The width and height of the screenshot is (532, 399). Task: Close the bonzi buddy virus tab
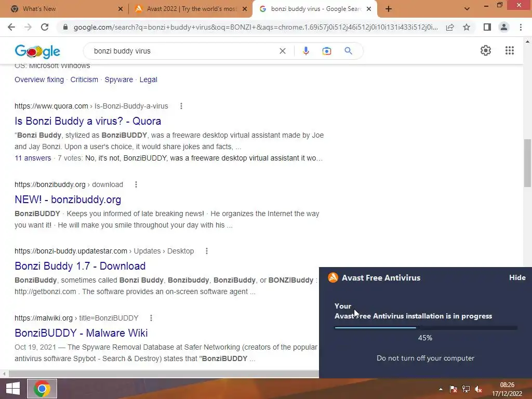pos(369,9)
